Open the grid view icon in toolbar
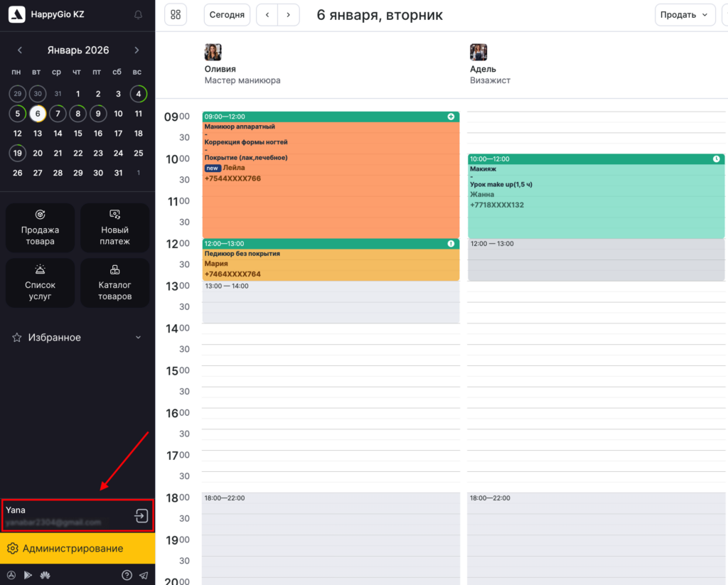 click(x=176, y=15)
